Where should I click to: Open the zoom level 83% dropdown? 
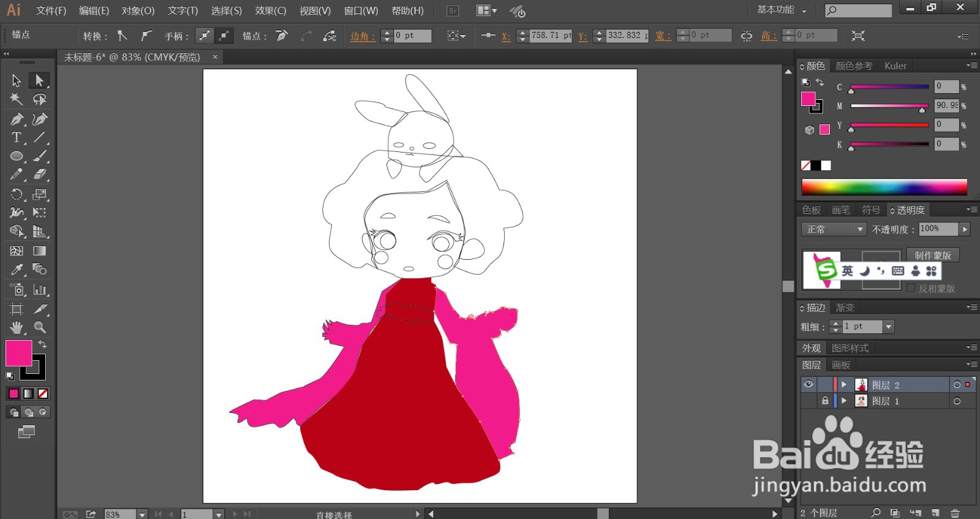[142, 514]
